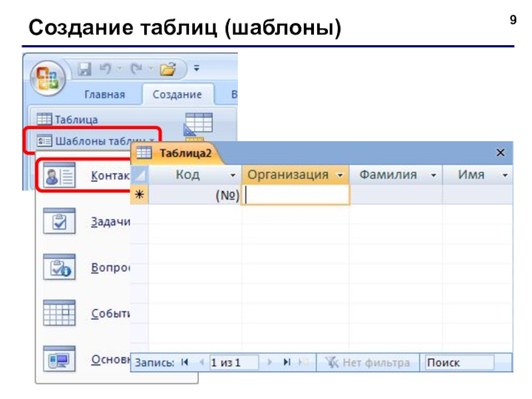This screenshot has height=399, width=532.
Task: Click the table design icon in ribbon
Action: (198, 126)
